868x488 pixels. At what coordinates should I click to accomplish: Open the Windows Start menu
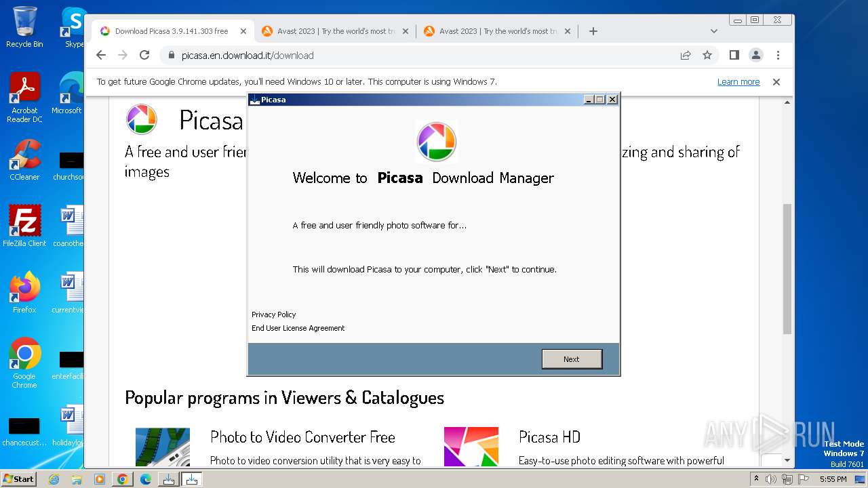18,479
